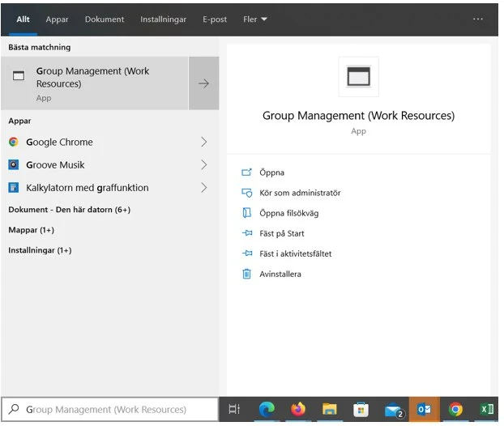504x426 pixels.
Task: Choose Öppna filsökväg
Action: pyautogui.click(x=289, y=213)
